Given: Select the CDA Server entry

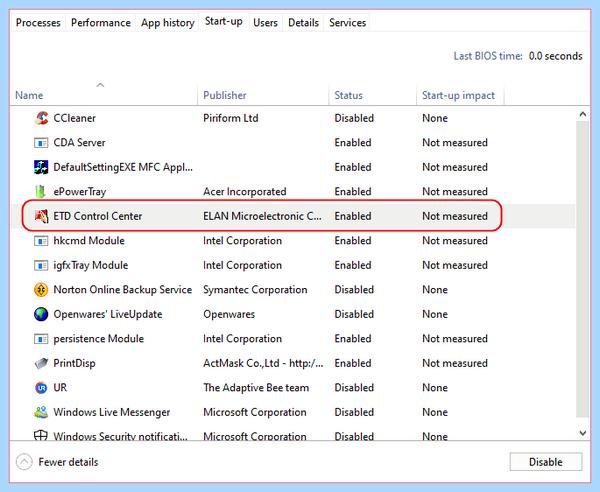Looking at the screenshot, I should [x=79, y=143].
